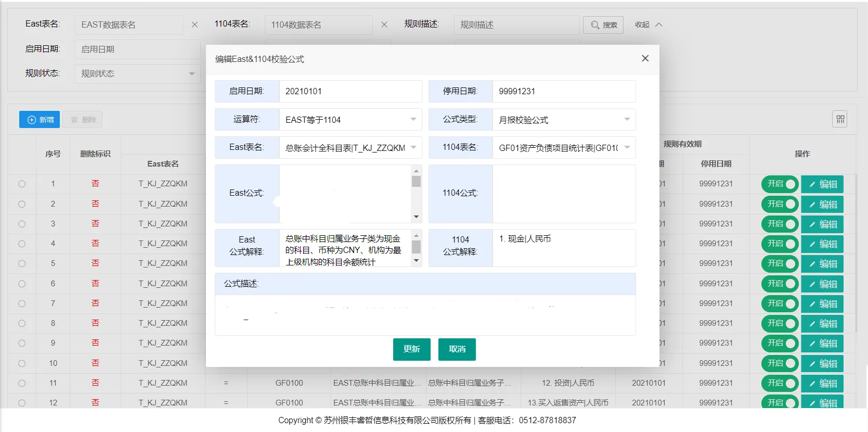Open the 公式类型 formula type dropdown
This screenshot has height=432, width=868.
click(563, 120)
